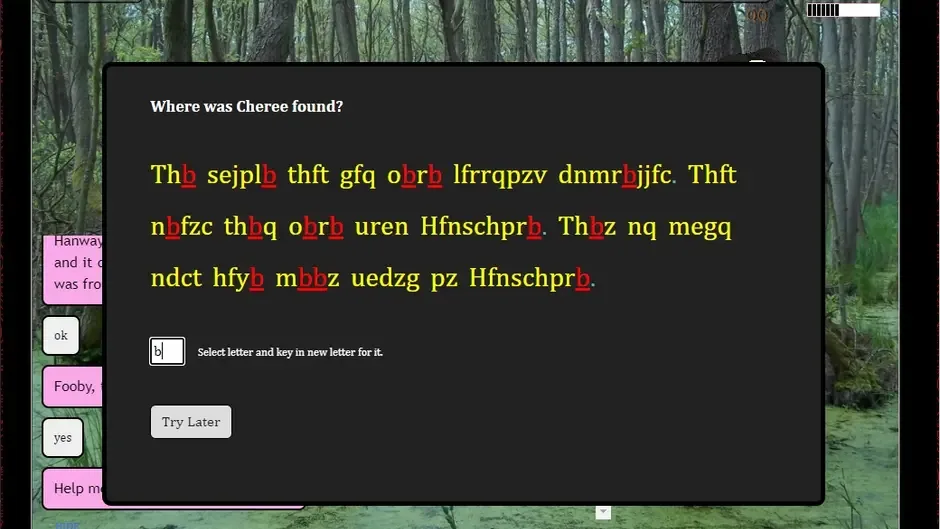Select the cipher word 'gfq'
This screenshot has height=529, width=940.
(357, 175)
